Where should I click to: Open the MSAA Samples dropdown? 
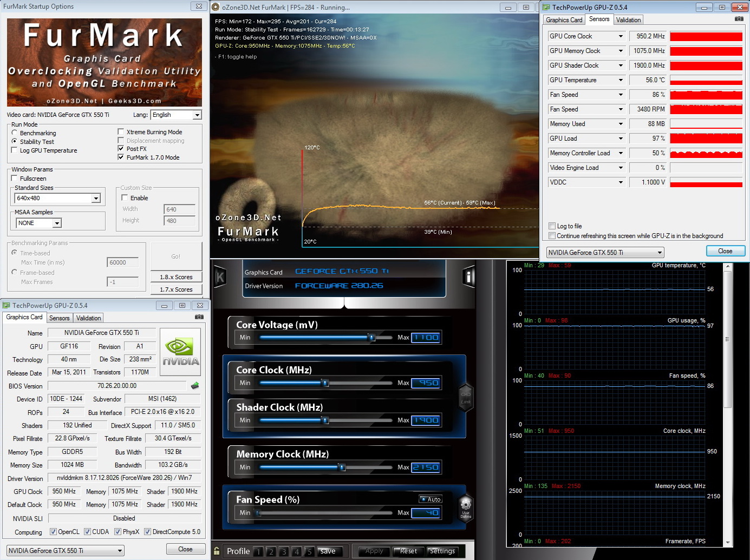pos(57,223)
